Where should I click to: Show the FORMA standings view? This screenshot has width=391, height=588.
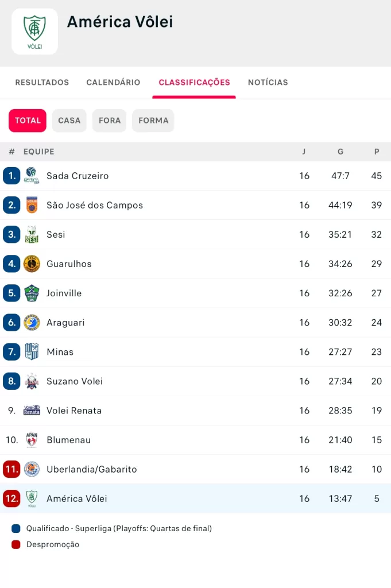pos(153,121)
